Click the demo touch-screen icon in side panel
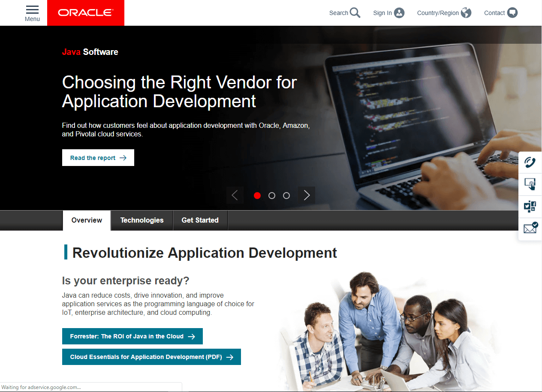 (x=530, y=184)
